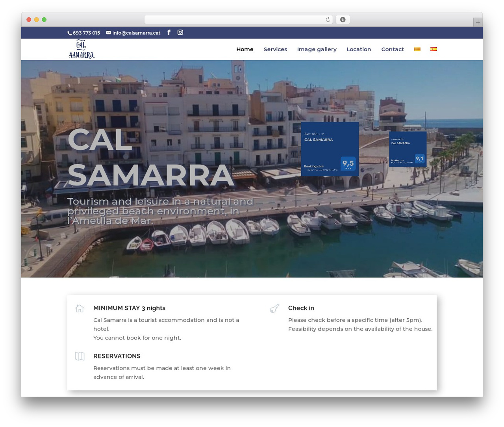Viewport: 504px width, 427px height.
Task: Click the CAL SAMARRA hero title
Action: pos(151,158)
